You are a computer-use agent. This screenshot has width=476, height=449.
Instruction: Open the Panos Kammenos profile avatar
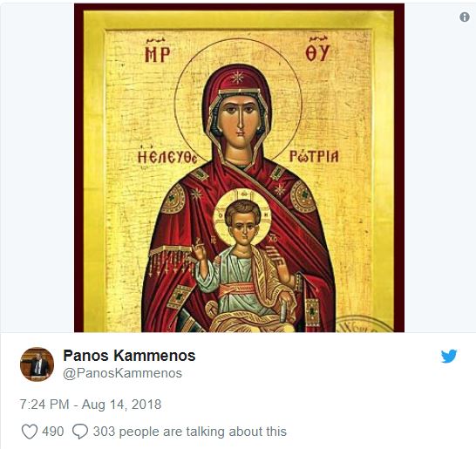pos(37,364)
